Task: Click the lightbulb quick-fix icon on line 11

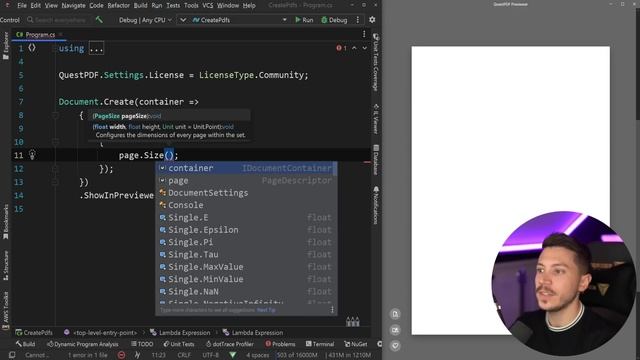Action: coord(32,155)
